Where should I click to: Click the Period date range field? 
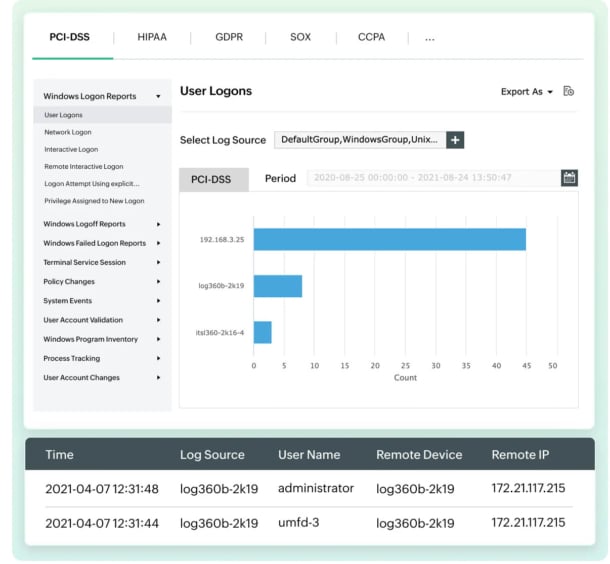point(433,178)
